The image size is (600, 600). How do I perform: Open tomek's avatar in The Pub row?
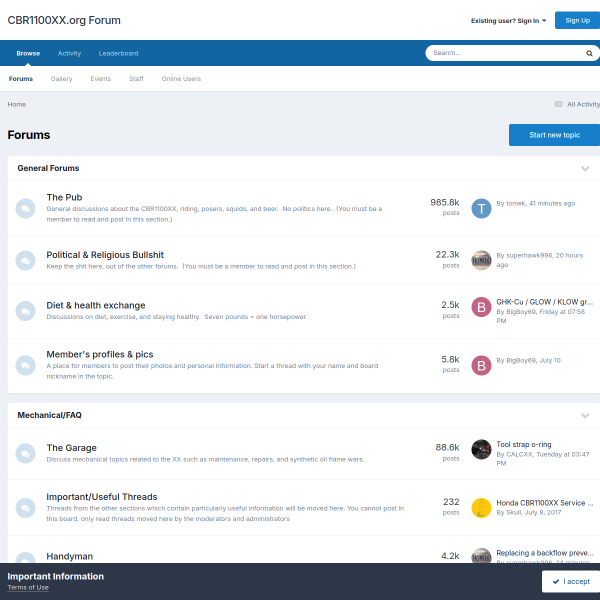481,209
